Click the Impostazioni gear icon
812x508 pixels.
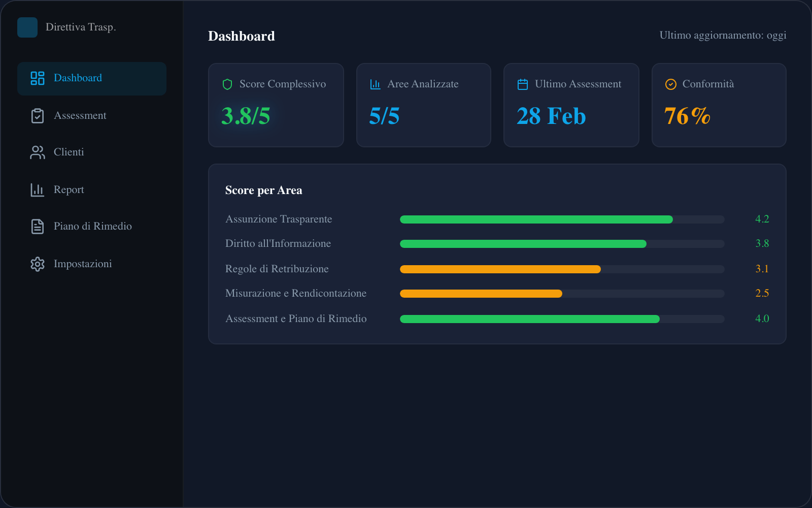[x=38, y=264]
